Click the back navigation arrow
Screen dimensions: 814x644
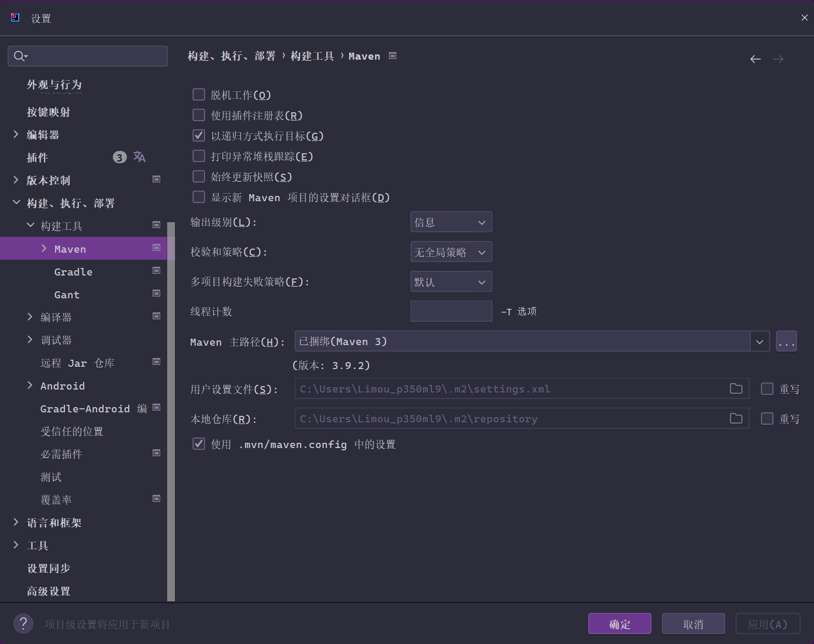click(755, 59)
